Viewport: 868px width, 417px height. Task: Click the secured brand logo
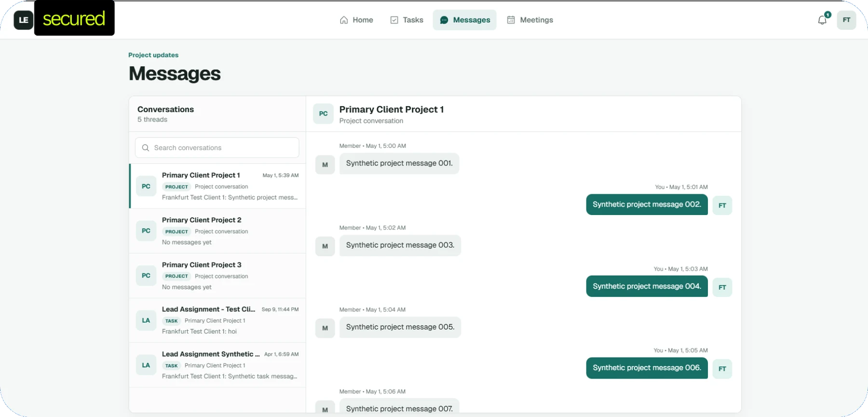74,18
